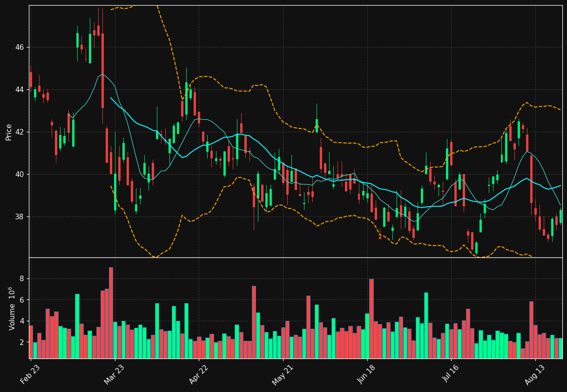Click the "Aug 13" date label
This screenshot has width=567, height=392.
coord(534,374)
